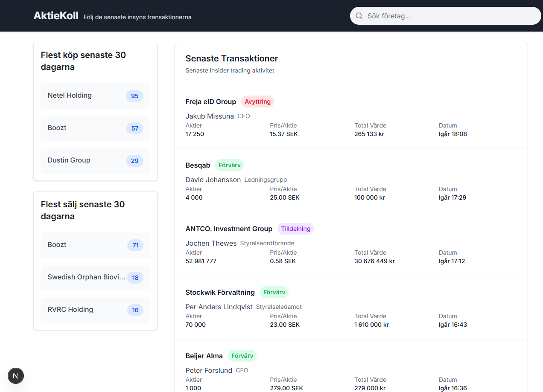
Task: Click the search magnifier icon
Action: (359, 16)
